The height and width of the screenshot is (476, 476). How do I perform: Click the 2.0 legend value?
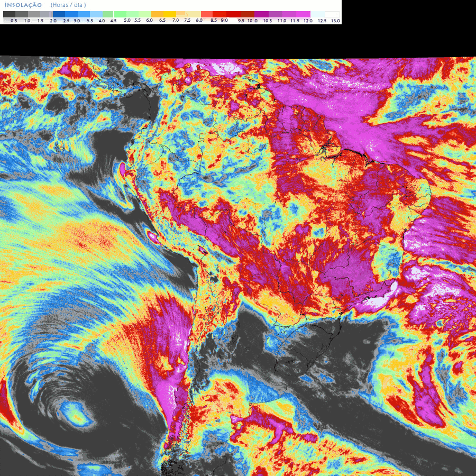53,21
